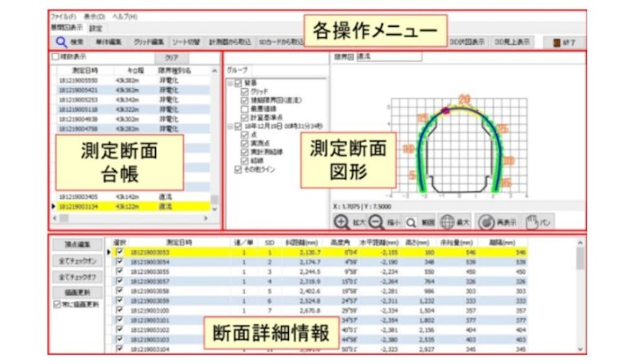This screenshot has width=636, height=364.
Task: Click the 3D伏図表示 button
Action: point(467,42)
